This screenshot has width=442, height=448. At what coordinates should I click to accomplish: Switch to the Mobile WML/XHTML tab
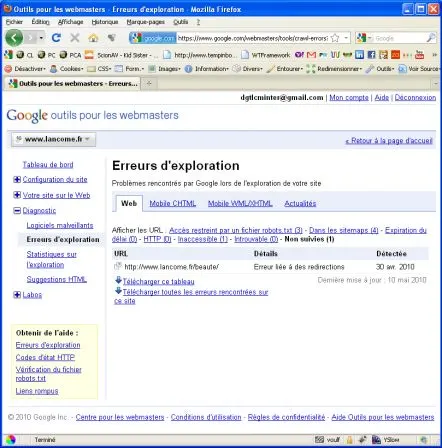(240, 203)
